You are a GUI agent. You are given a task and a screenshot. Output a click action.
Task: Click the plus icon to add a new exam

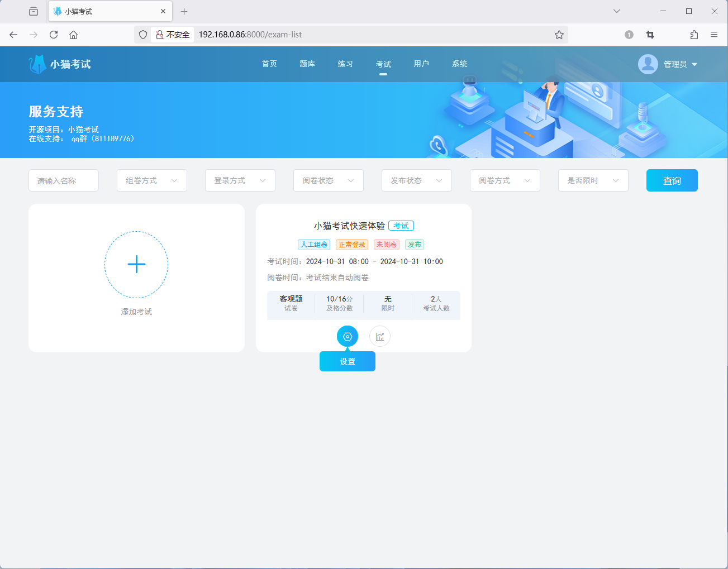pos(136,264)
